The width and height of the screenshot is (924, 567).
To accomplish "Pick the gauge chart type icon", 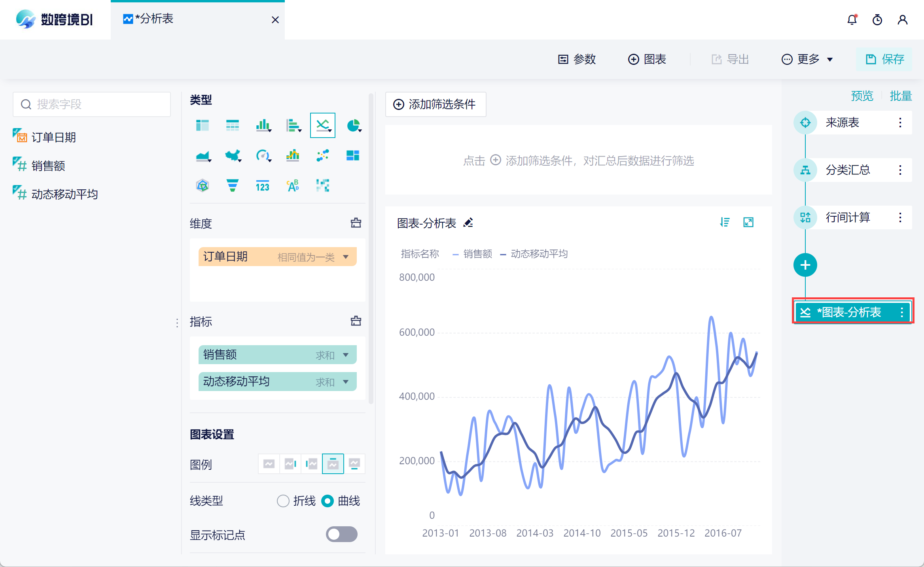I will pos(263,156).
